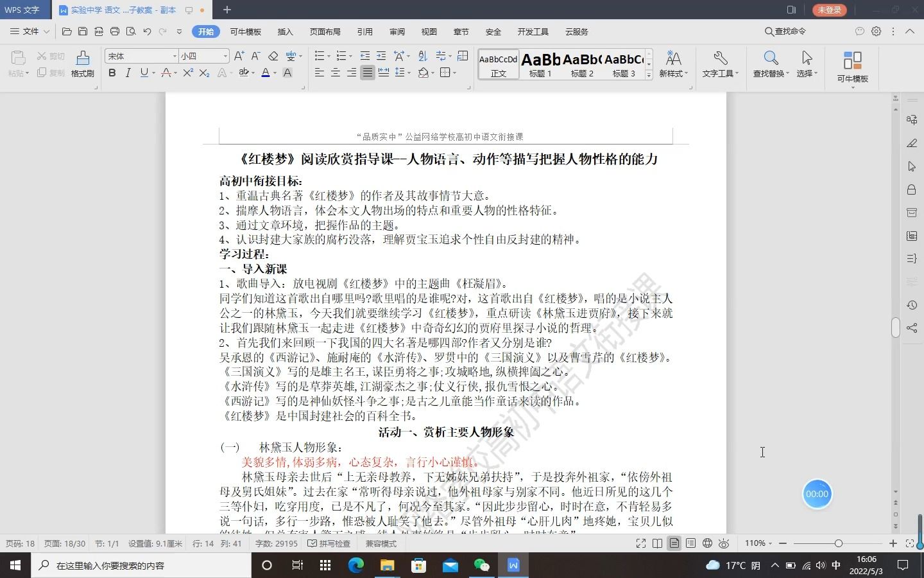
Task: Expand the bullet list dropdown arrow
Action: click(329, 57)
